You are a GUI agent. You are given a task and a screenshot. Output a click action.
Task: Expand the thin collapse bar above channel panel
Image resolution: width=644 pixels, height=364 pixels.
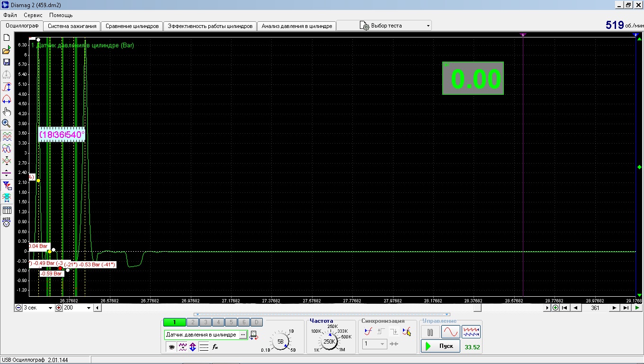point(322,314)
